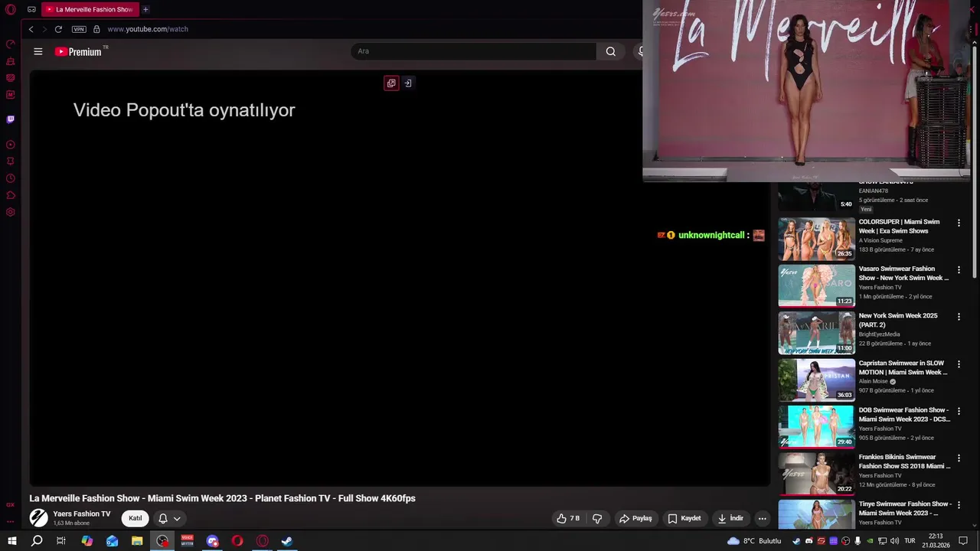
Task: Open Windows taskbar search
Action: pos(36,541)
